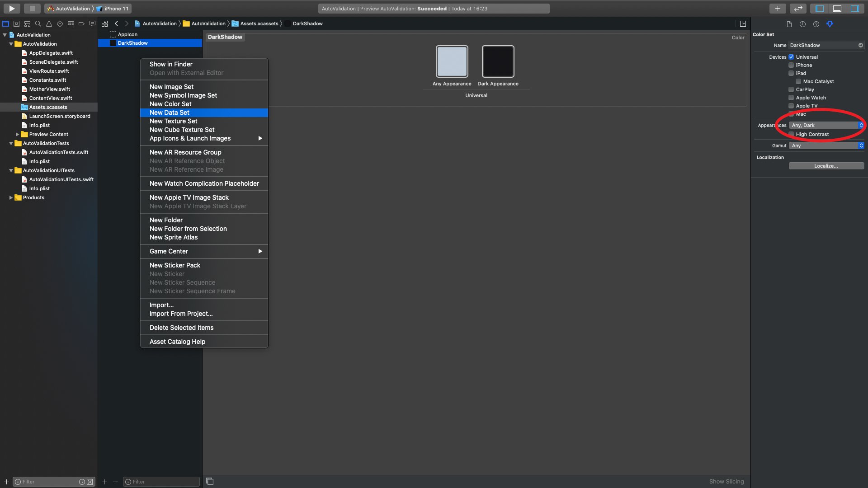Select the Attributes inspector icon
Image resolution: width=868 pixels, height=488 pixels.
pyautogui.click(x=830, y=24)
